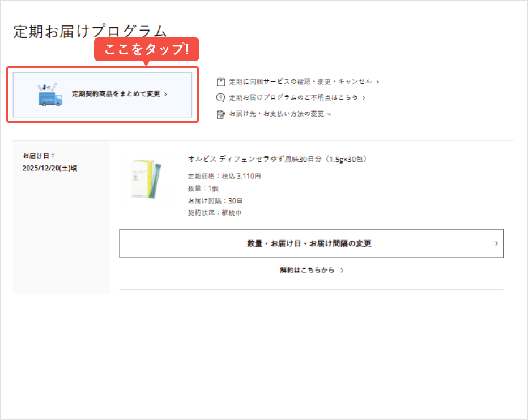Open 数量・お届け日・お届け間隔の変更
The image size is (528, 420).
pos(310,243)
